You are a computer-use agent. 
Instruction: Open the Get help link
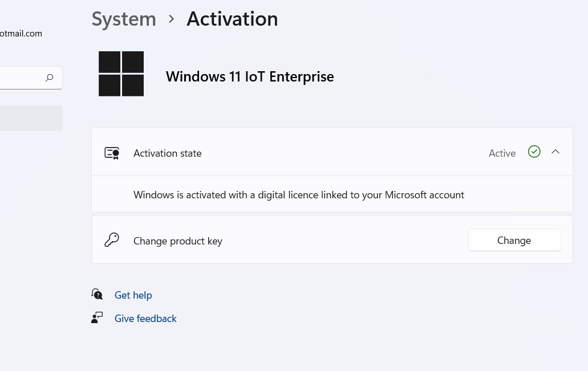coord(133,295)
